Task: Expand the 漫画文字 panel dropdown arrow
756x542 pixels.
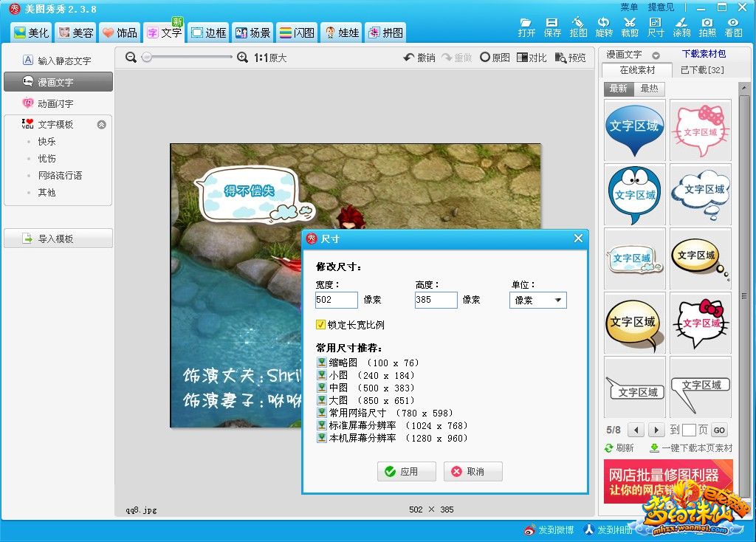Action: [657, 55]
